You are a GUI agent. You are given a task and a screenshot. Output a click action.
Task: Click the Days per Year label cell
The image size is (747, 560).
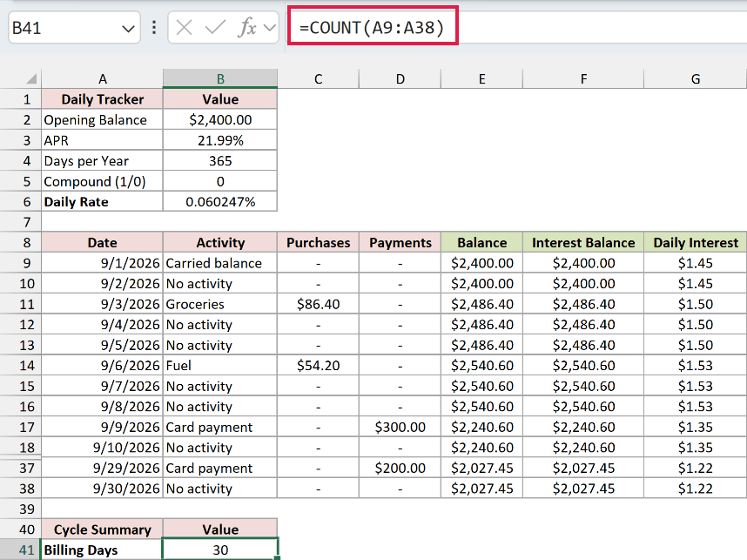[x=103, y=160]
